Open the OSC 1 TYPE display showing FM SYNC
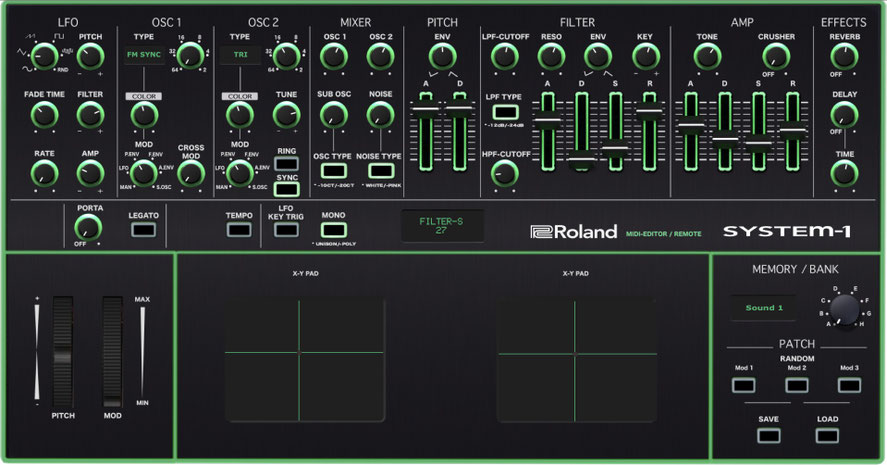The image size is (887, 465). click(x=144, y=55)
